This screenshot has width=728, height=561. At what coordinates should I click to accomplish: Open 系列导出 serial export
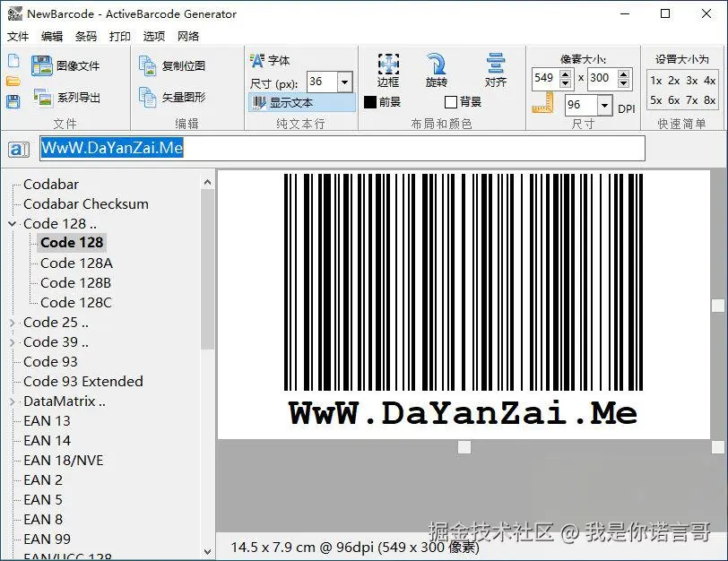pyautogui.click(x=66, y=98)
